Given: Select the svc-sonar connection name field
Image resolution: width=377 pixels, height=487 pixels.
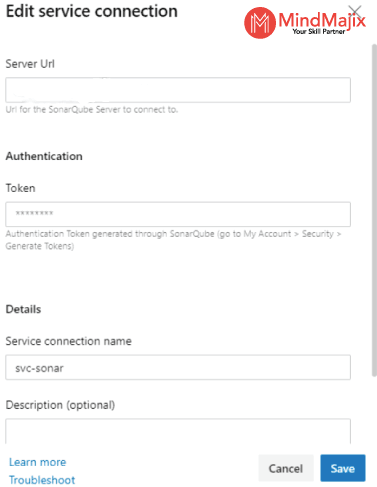Looking at the screenshot, I should point(178,367).
